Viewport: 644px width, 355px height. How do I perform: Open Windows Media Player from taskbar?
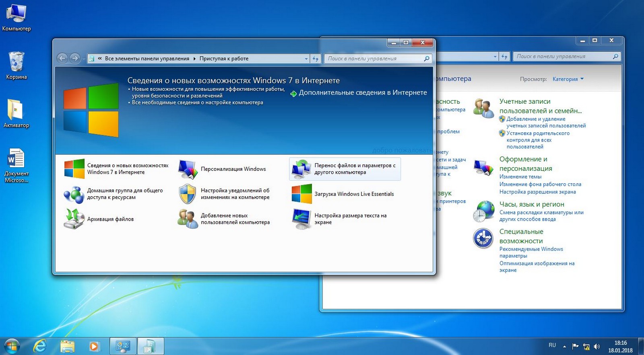[x=94, y=346]
